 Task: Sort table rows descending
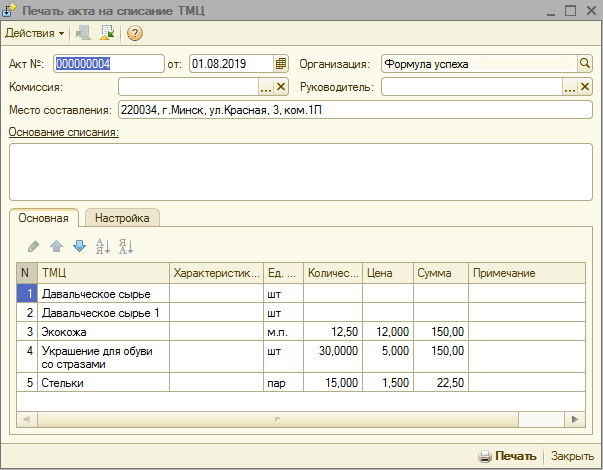[x=125, y=246]
